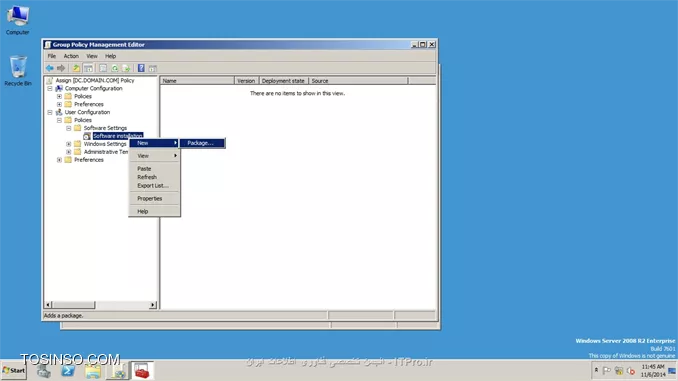Image resolution: width=678 pixels, height=381 pixels.
Task: Choose Package... in the submenu
Action: click(x=202, y=143)
